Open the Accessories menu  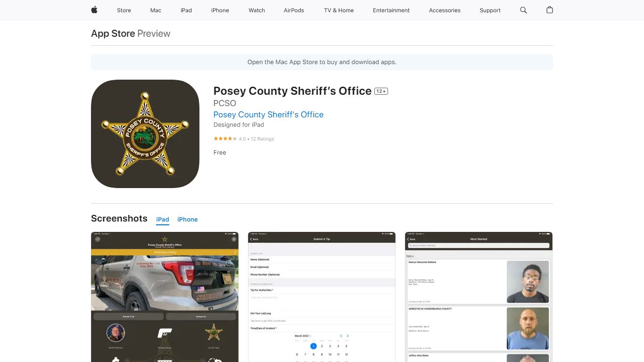(x=445, y=10)
